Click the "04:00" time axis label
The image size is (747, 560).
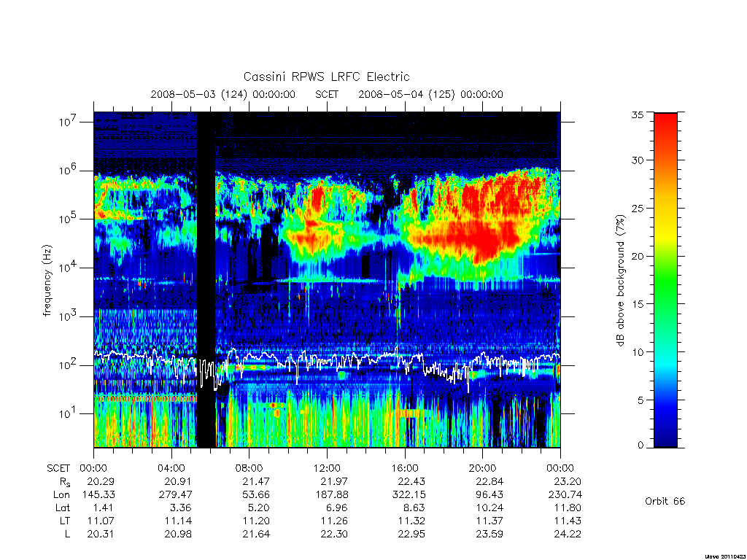pos(171,468)
